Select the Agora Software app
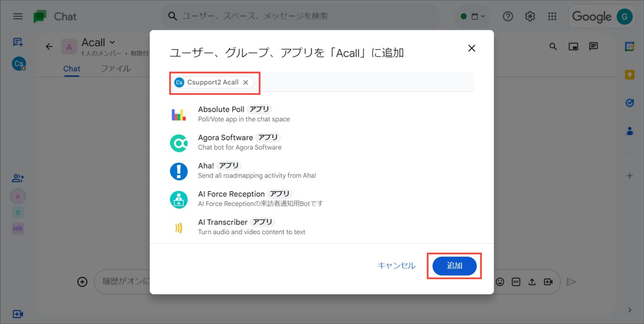644x324 pixels. [x=321, y=142]
